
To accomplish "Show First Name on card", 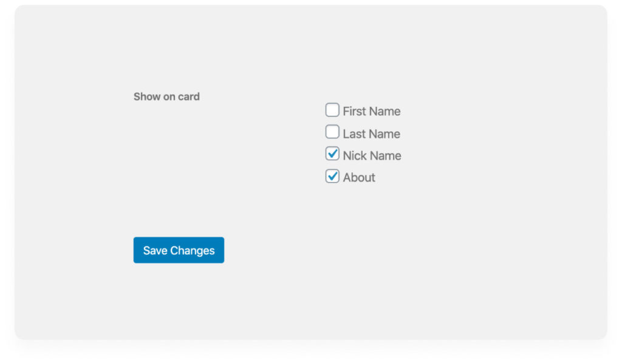I will 332,110.
